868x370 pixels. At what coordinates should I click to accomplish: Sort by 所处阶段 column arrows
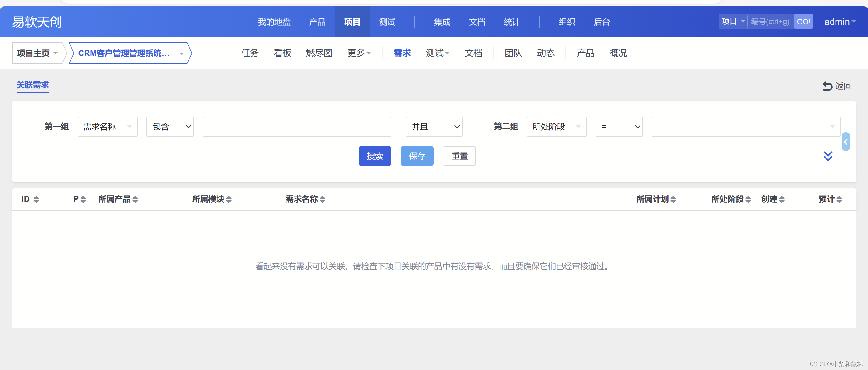(748, 199)
